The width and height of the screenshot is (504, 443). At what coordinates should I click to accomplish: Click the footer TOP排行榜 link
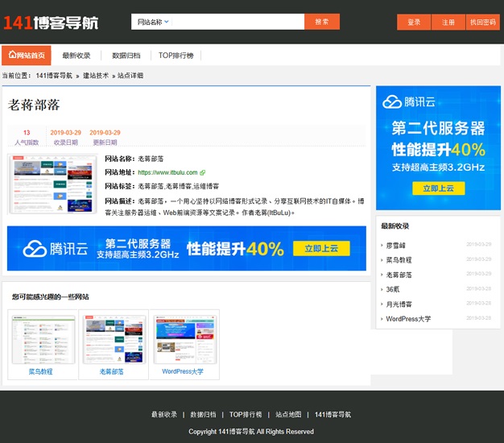click(x=246, y=415)
